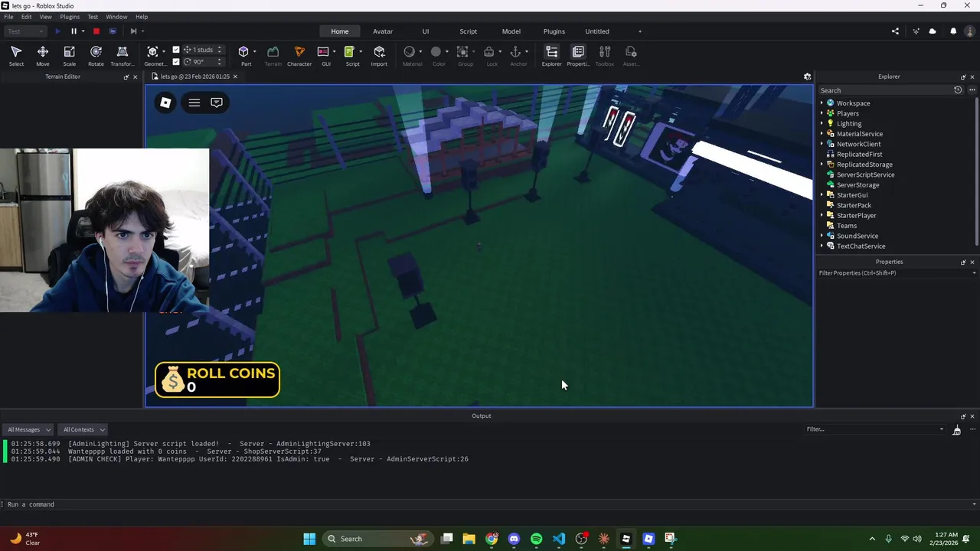Select the Transform tool
Viewport: 980px width, 551px height.
[122, 55]
